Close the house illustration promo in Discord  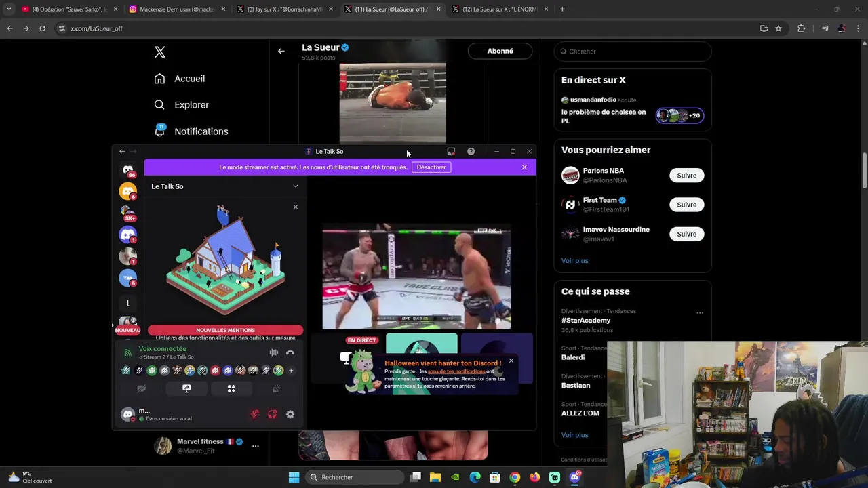point(295,207)
